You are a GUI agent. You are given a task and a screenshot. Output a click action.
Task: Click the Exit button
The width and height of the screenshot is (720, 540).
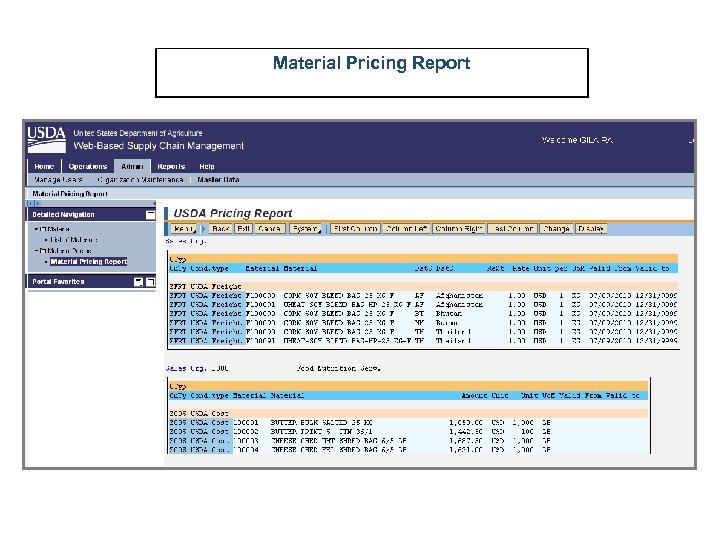(x=243, y=229)
